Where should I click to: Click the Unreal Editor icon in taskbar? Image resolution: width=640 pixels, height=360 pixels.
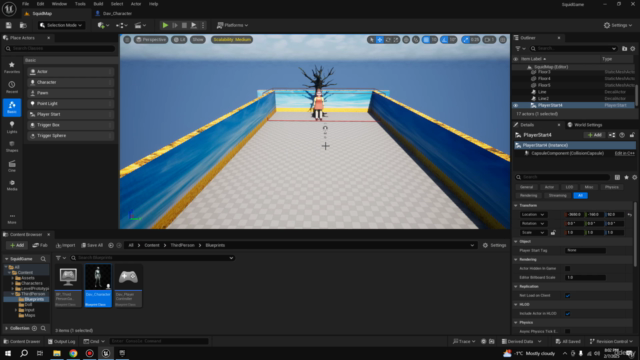coord(106,353)
